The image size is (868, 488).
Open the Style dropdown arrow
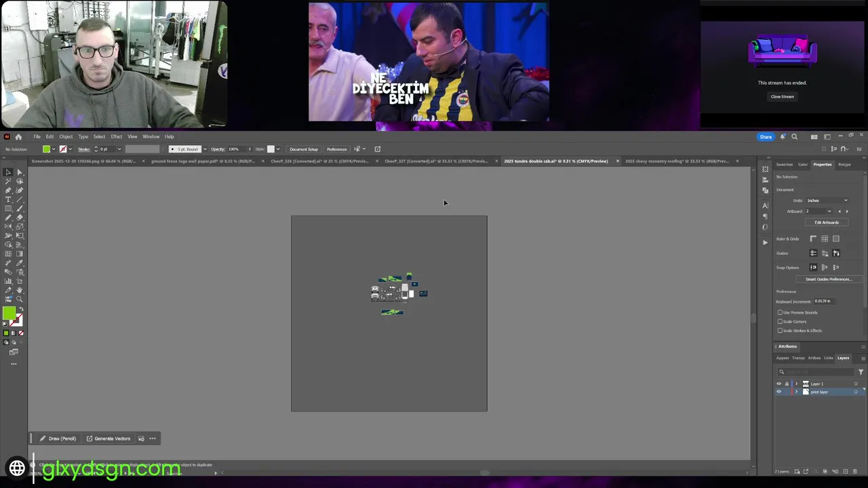point(278,149)
